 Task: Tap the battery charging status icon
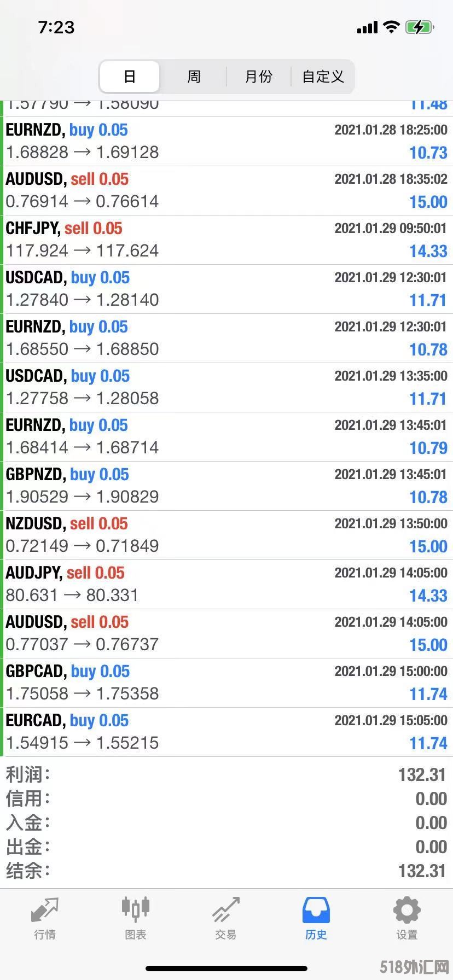point(420,27)
